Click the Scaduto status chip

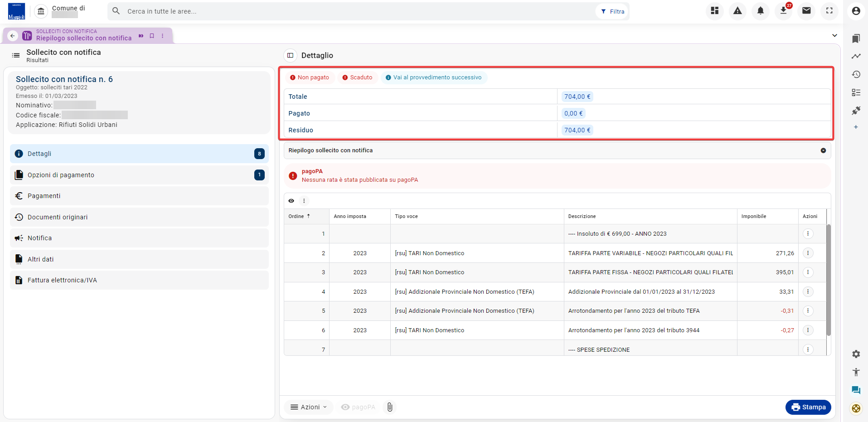tap(357, 78)
